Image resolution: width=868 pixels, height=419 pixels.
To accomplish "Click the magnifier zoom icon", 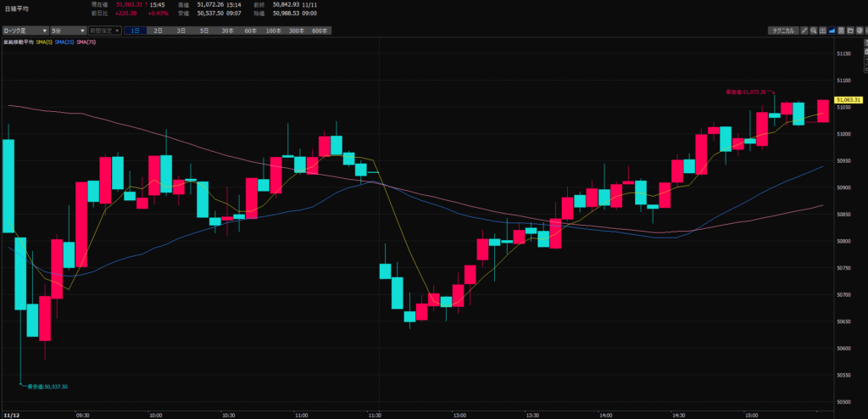I will tap(814, 31).
